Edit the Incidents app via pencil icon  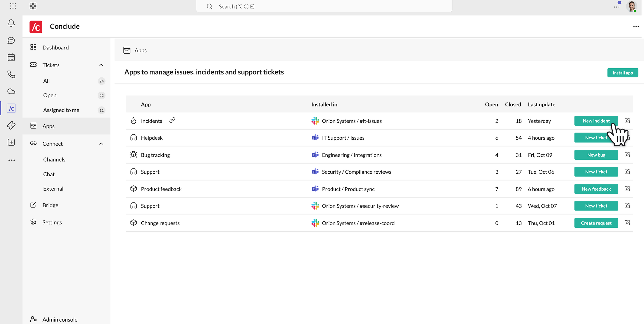pos(627,121)
